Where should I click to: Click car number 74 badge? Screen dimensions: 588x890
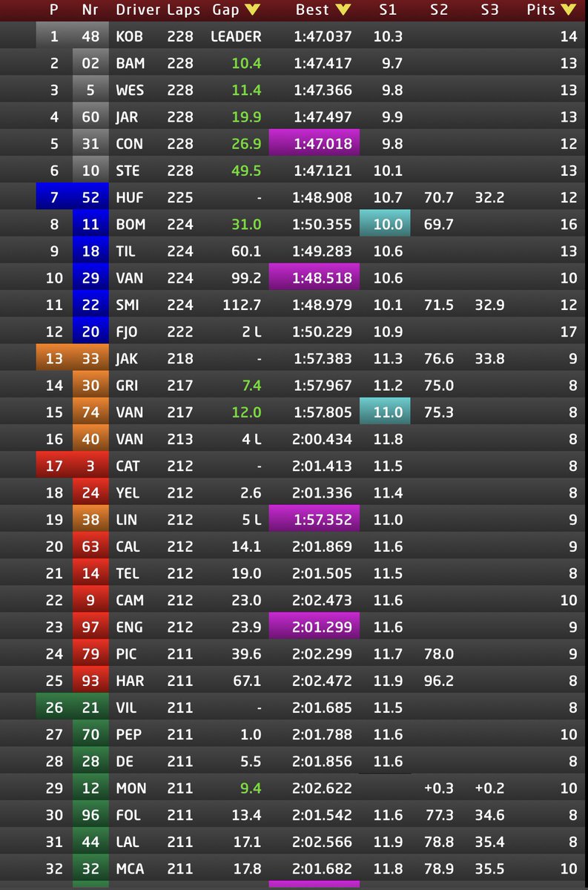pyautogui.click(x=90, y=412)
